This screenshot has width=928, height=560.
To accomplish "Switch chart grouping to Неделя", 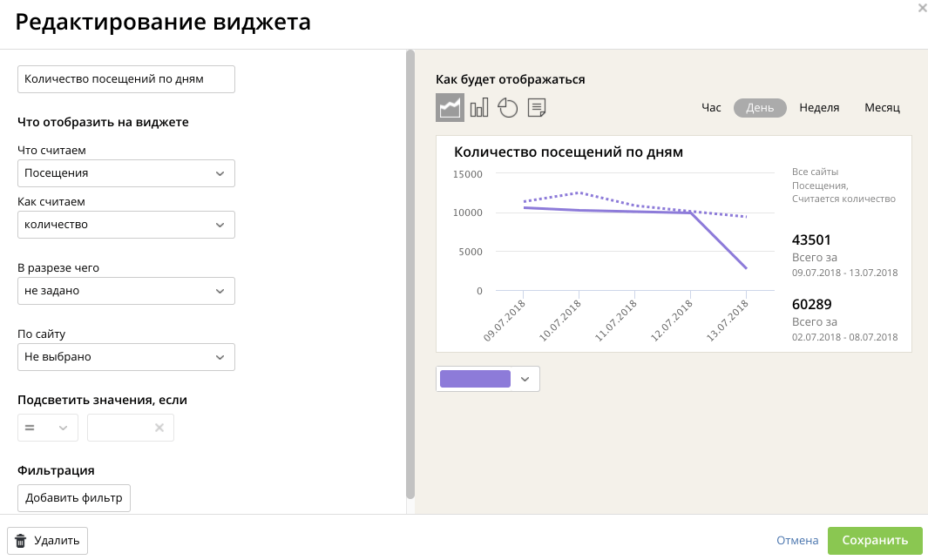I will point(819,108).
